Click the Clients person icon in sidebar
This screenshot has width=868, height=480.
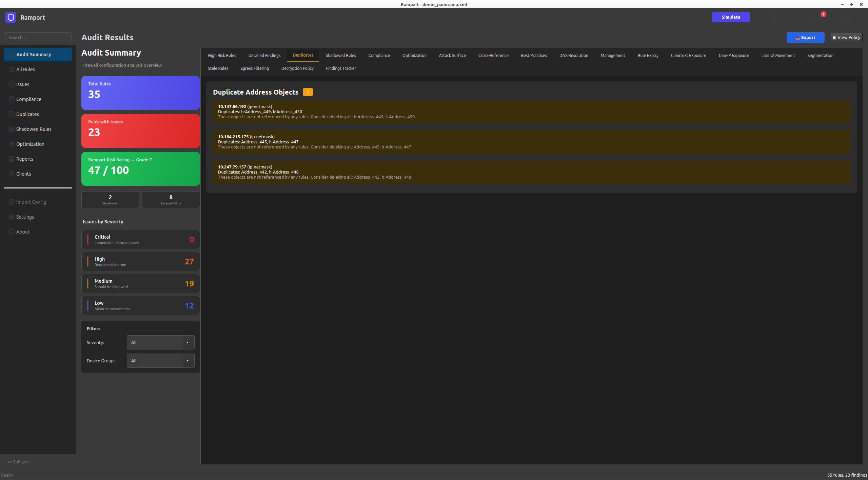(12, 174)
